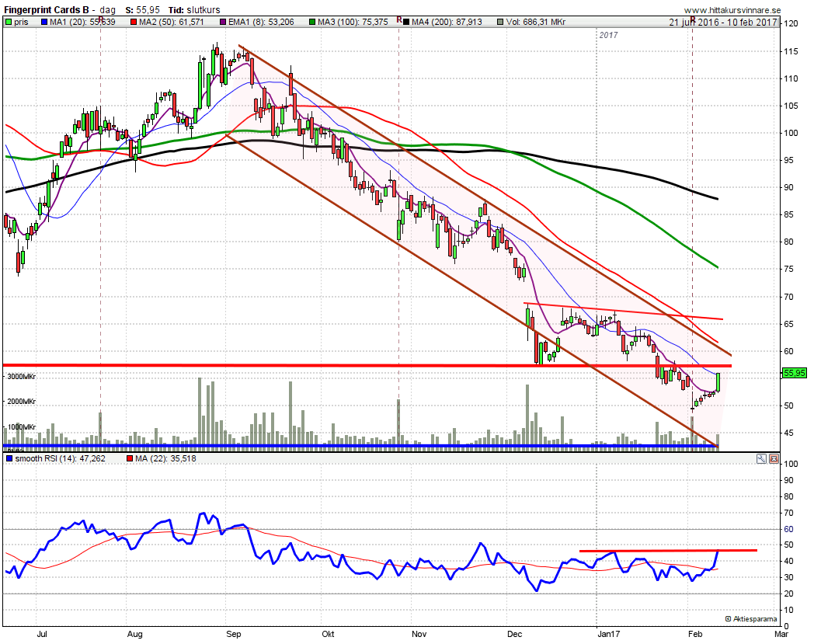The image size is (814, 644).
Task: Click the 'Nov' month label on time axis
Action: (x=419, y=634)
